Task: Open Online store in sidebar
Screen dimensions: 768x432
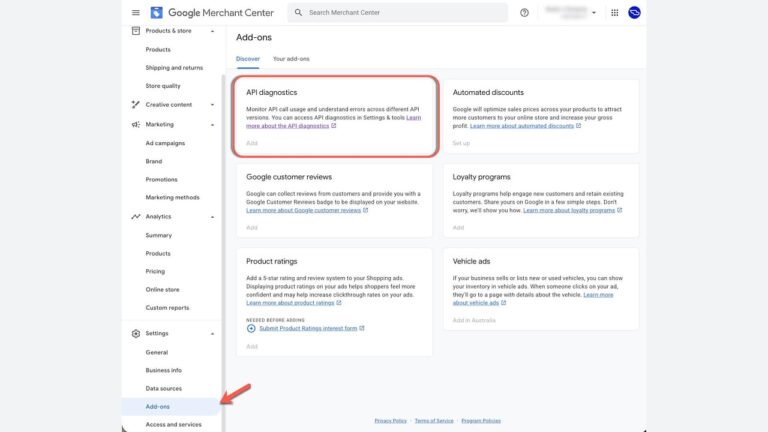Action: pos(163,289)
